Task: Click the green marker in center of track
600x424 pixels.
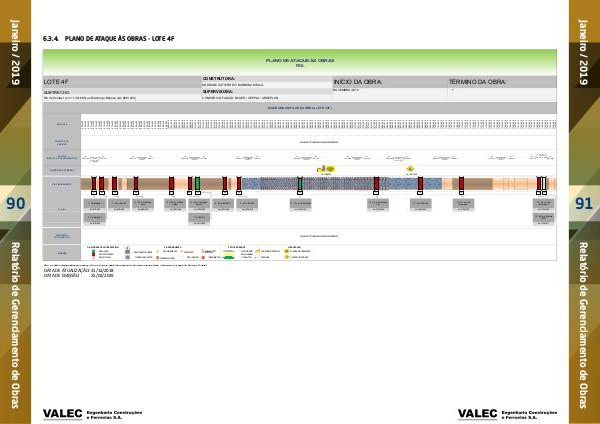Action: [299, 183]
